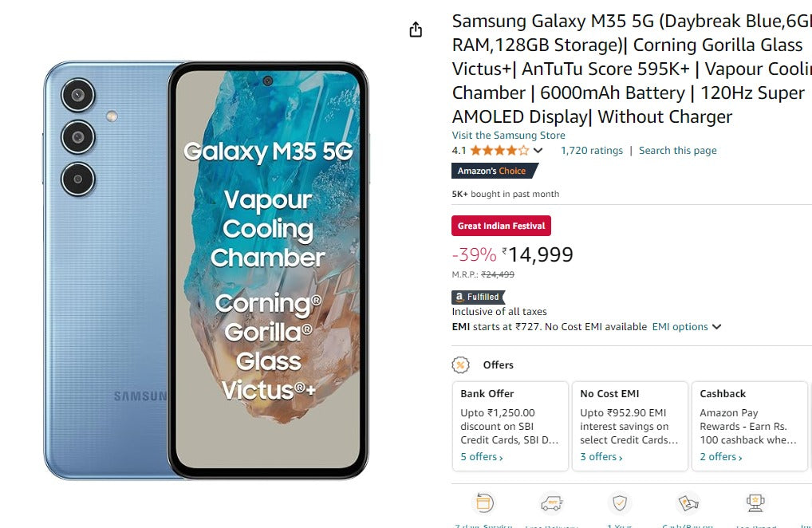The image size is (812, 528).
Task: Click the Amazon's Choice badge
Action: 492,171
